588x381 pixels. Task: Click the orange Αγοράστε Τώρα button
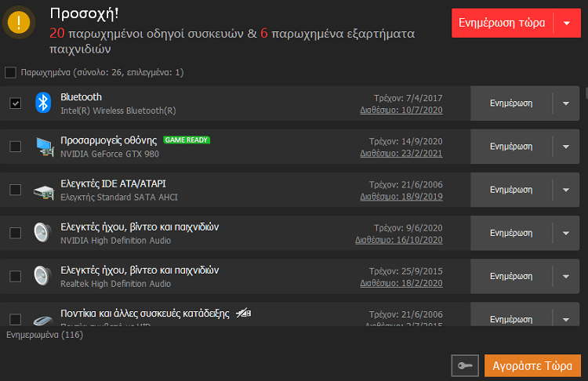[x=532, y=365]
